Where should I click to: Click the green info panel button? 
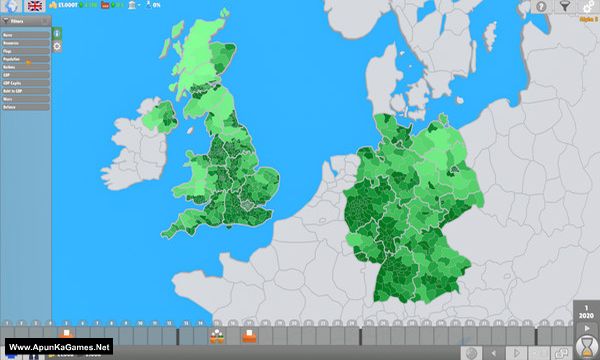tap(57, 33)
